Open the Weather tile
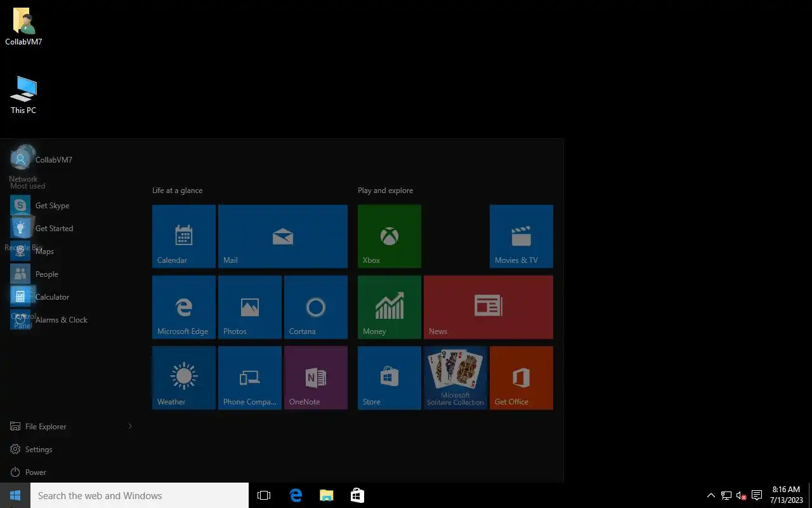Image resolution: width=812 pixels, height=508 pixels. 184,378
